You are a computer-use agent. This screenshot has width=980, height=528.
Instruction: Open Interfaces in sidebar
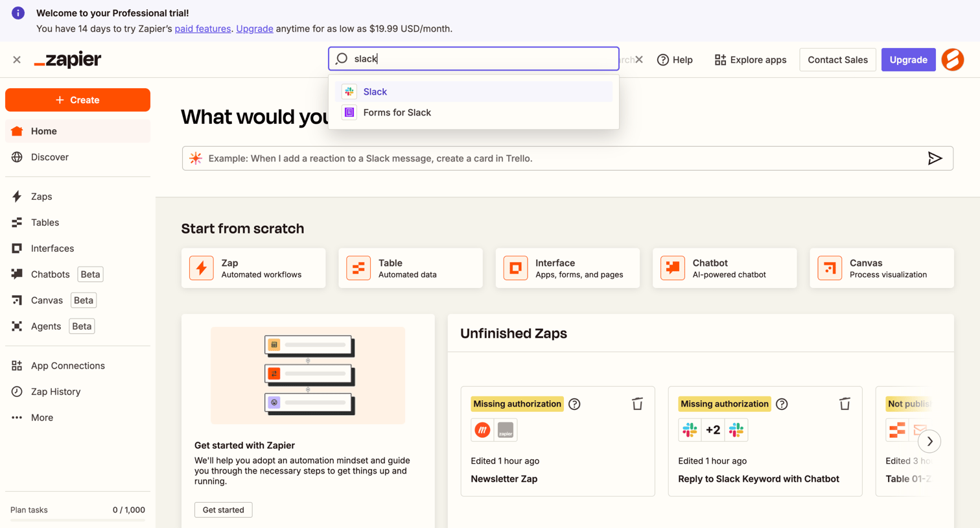[78, 248]
